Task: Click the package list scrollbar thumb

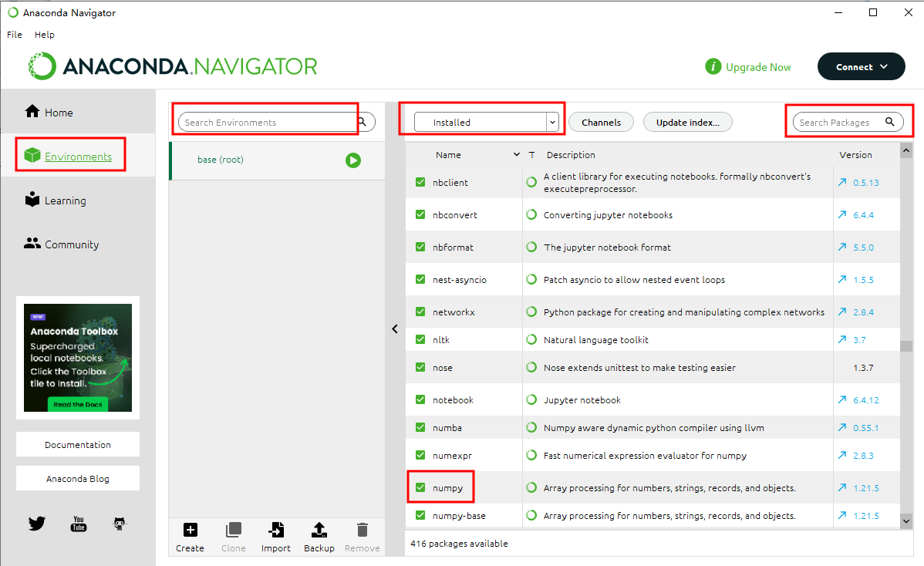Action: [x=906, y=345]
